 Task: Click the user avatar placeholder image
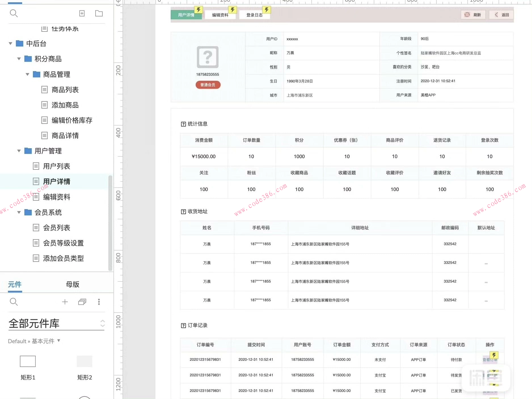tap(208, 57)
